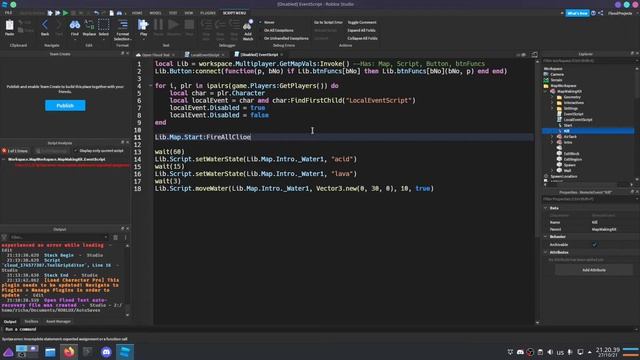The height and width of the screenshot is (360, 640).
Task: Open Discord from the taskbar
Action: tap(106, 351)
